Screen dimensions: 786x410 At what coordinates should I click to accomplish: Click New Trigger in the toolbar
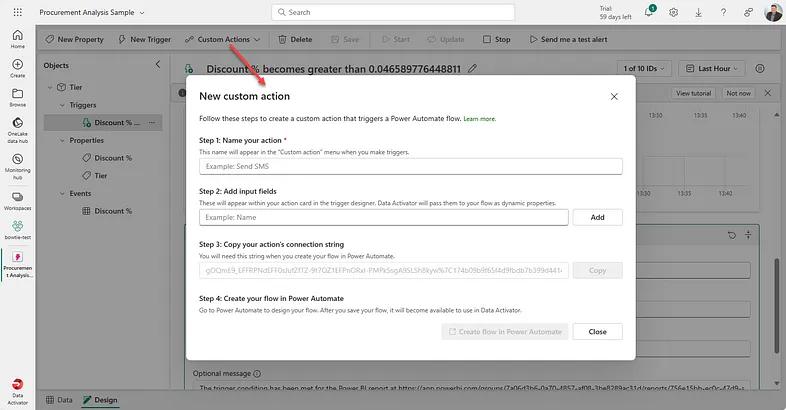[144, 39]
